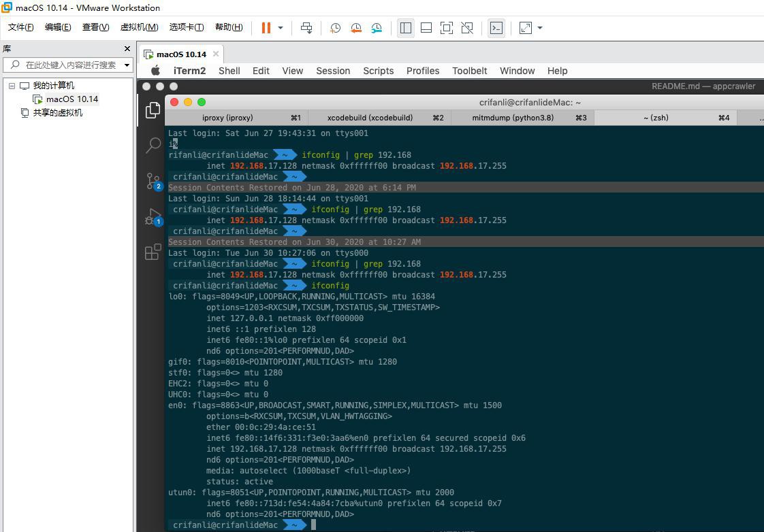Open the Apple menu in the guest
Image resolution: width=764 pixels, height=532 pixels.
pyautogui.click(x=155, y=71)
